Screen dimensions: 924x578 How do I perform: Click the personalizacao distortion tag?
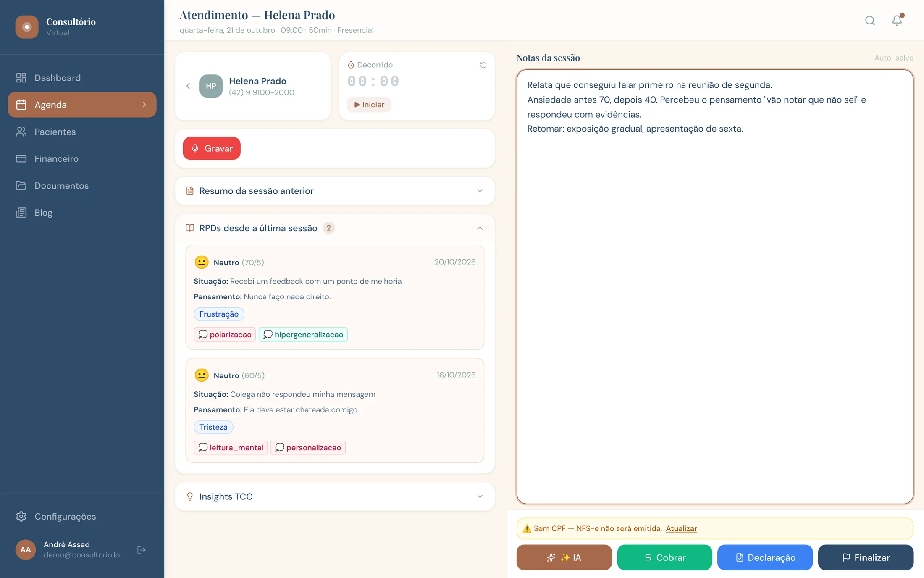point(308,448)
